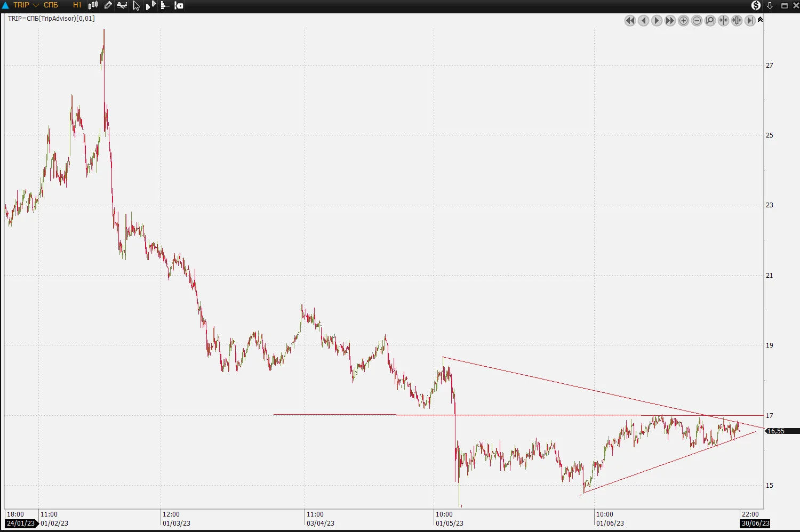Select the СПБ exchange label
This screenshot has height=532, width=800.
click(x=51, y=5)
